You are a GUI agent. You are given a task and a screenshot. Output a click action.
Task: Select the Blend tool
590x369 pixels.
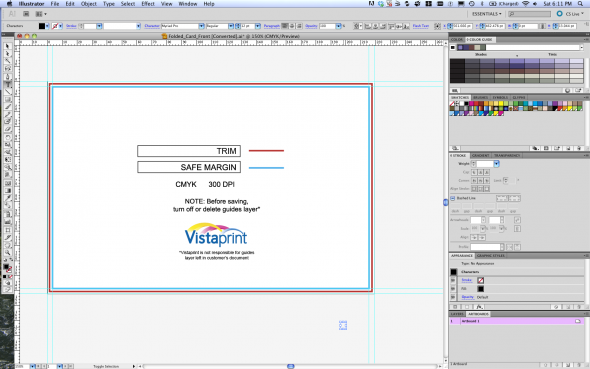(x=8, y=206)
